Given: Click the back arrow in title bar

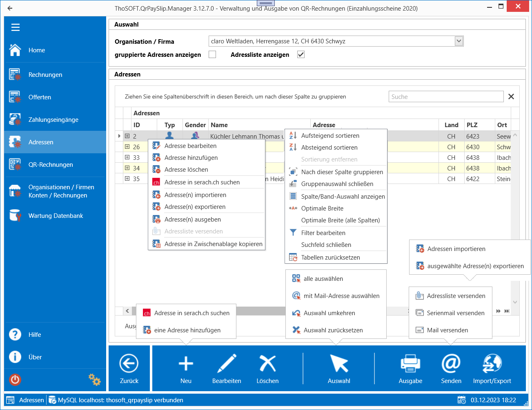Looking at the screenshot, I should point(10,8).
